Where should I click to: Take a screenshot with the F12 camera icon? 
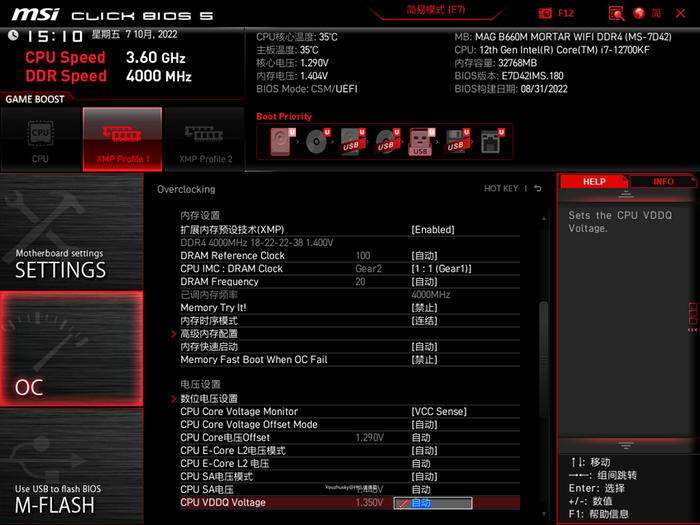[x=545, y=13]
